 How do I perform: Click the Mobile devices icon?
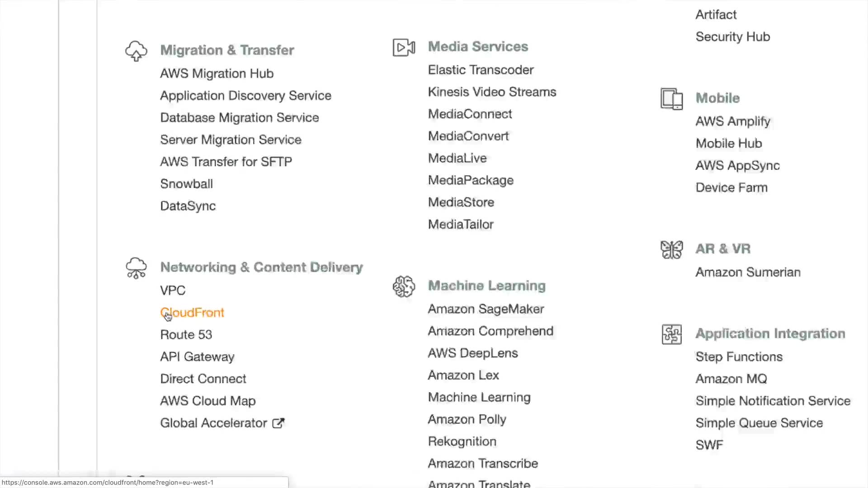point(671,99)
